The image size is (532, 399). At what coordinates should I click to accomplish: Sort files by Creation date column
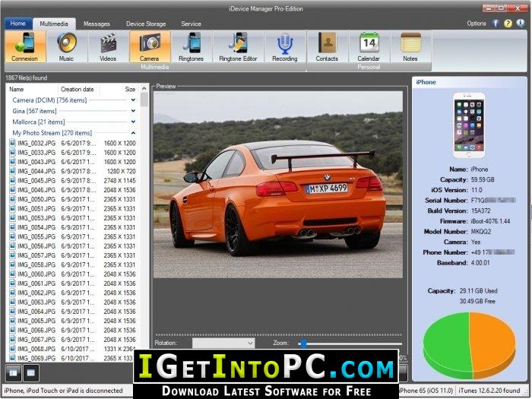pos(78,89)
